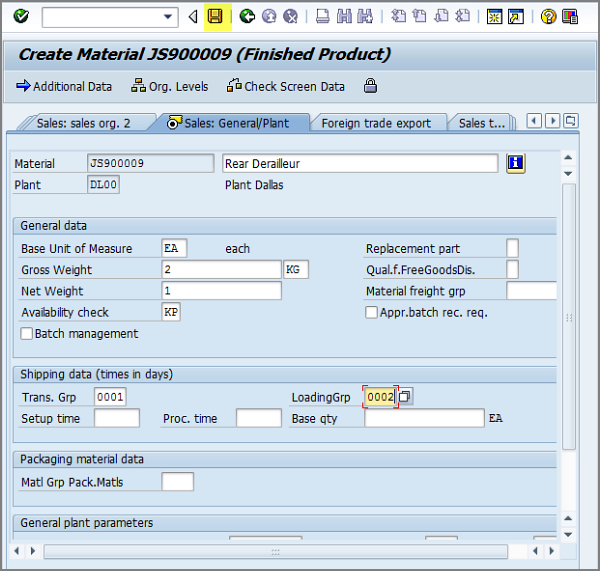Click the Print icon in the toolbar
600x571 pixels.
pos(322,17)
